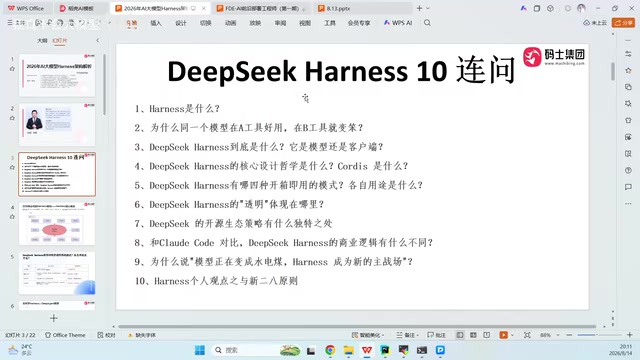Click the 缺失字体 missing fonts warning
Screen dimensions: 640x360
pos(142,335)
